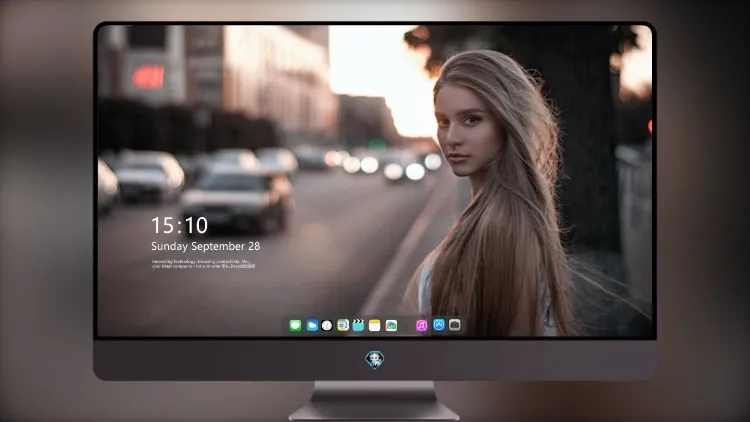Viewport: 750px width, 422px height.
Task: Open the Clock app in dock
Action: tap(327, 325)
